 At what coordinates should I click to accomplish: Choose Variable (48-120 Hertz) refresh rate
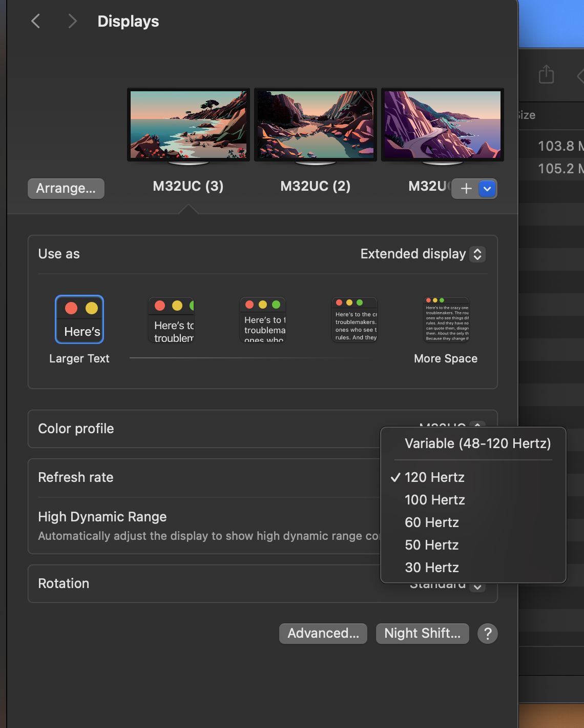click(477, 443)
